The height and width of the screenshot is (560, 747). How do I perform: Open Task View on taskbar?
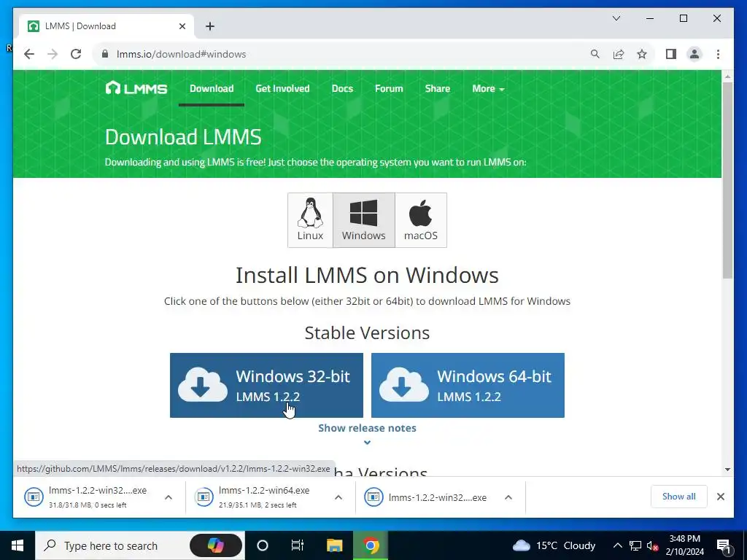[298, 545]
